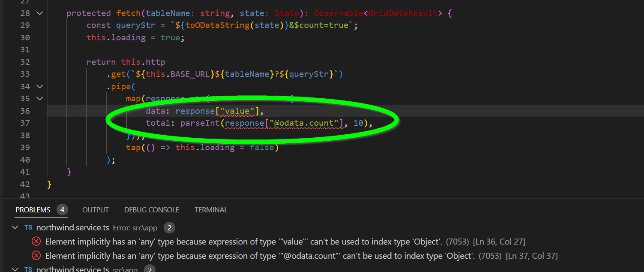
Task: Fold the fetch method at line 28
Action: click(x=39, y=13)
